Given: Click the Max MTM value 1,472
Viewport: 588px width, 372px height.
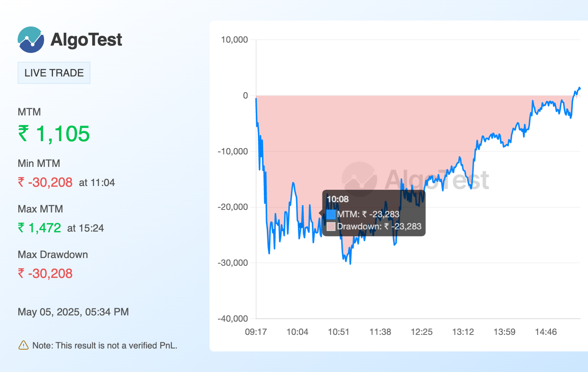Looking at the screenshot, I should coord(44,228).
